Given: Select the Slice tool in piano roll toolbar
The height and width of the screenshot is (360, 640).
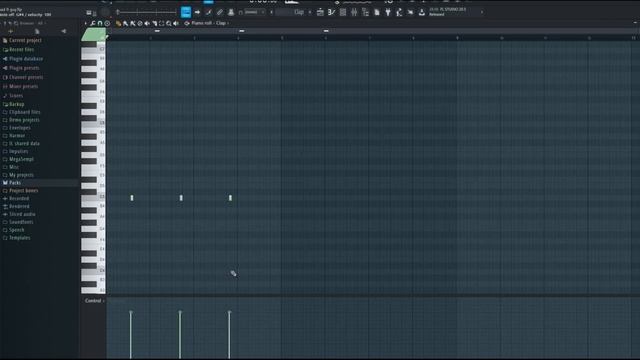Looking at the screenshot, I should [x=155, y=23].
